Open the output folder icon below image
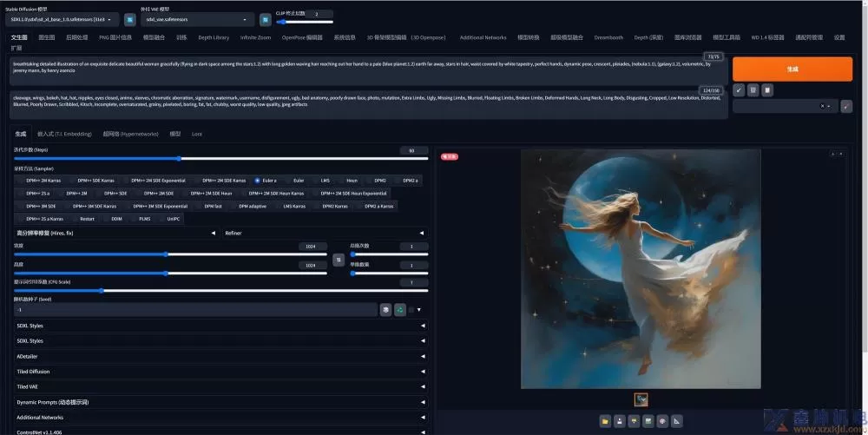The height and width of the screenshot is (435, 868). coord(605,421)
